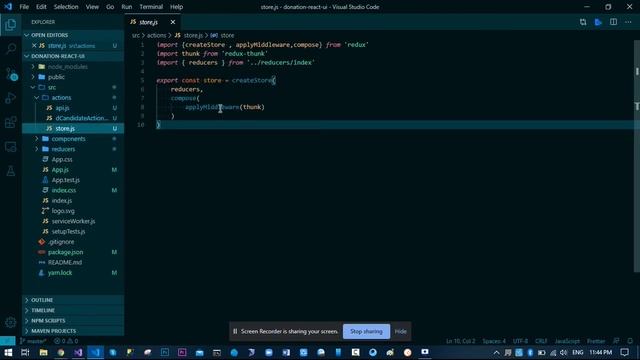This screenshot has width=640, height=360.
Task: Open the dCandidateAction file
Action: pos(82,118)
